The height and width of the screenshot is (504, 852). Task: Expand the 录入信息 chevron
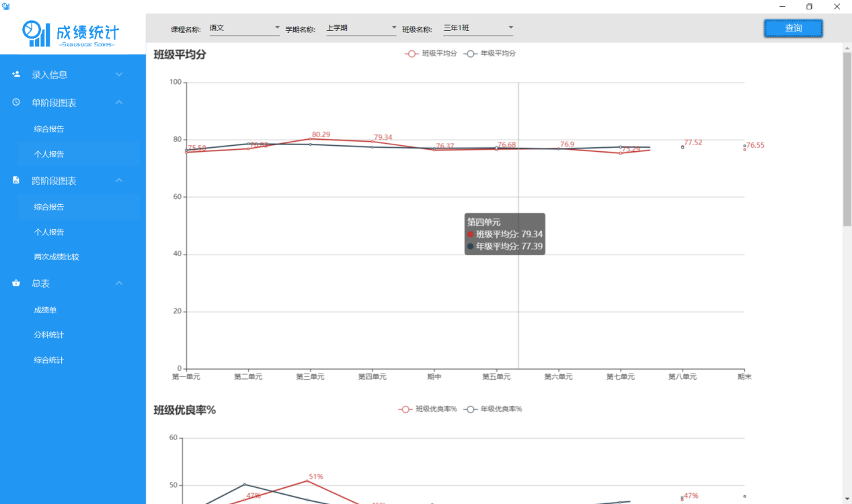tap(119, 75)
